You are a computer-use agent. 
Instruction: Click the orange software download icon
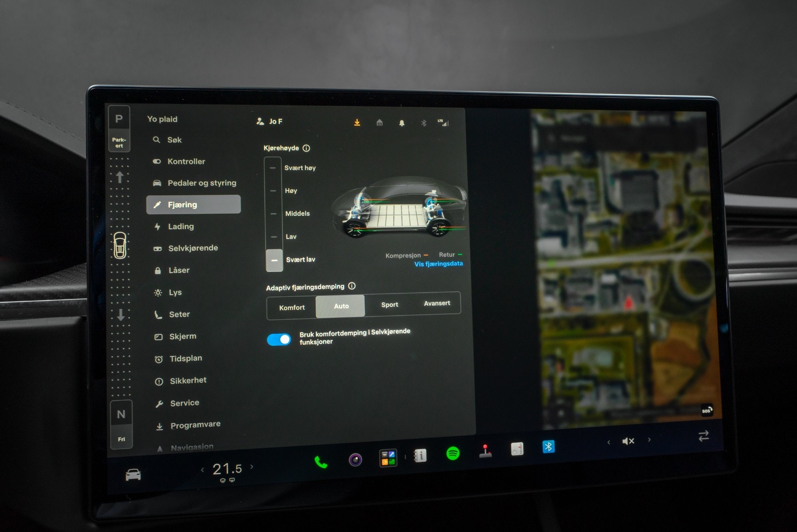(x=357, y=123)
